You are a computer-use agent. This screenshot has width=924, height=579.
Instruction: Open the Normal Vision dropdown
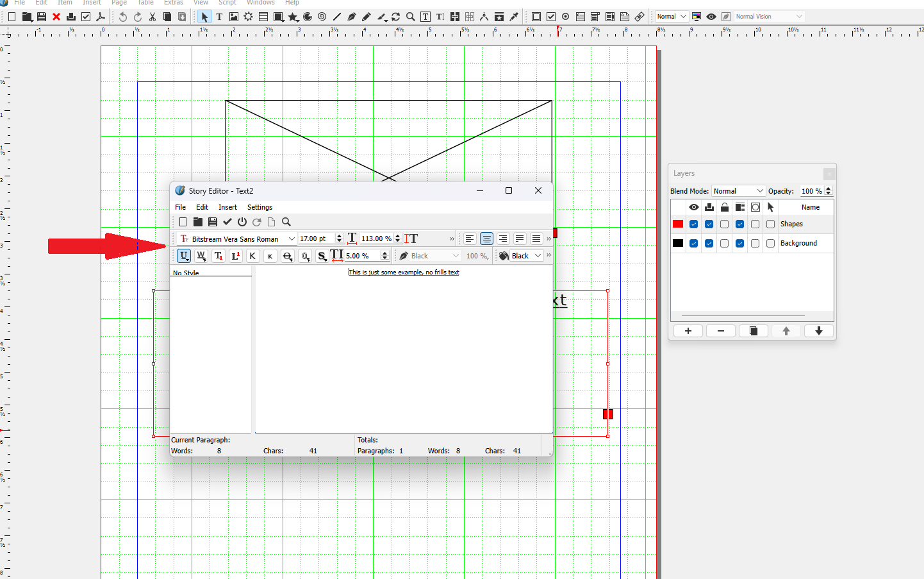769,17
